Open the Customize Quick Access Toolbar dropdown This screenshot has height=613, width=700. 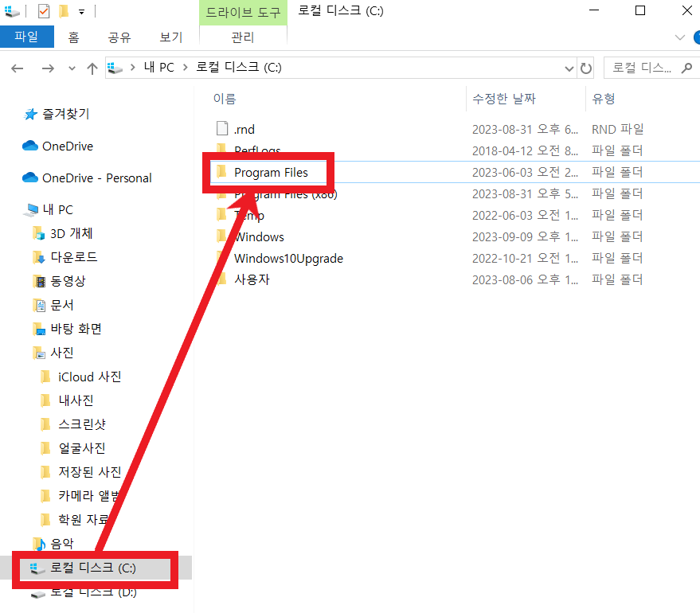tap(82, 12)
